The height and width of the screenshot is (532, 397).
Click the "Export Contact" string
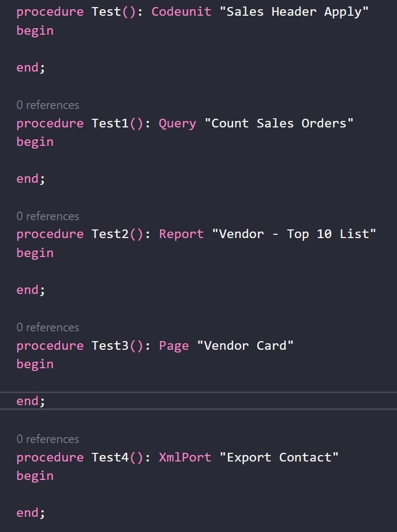coord(279,458)
